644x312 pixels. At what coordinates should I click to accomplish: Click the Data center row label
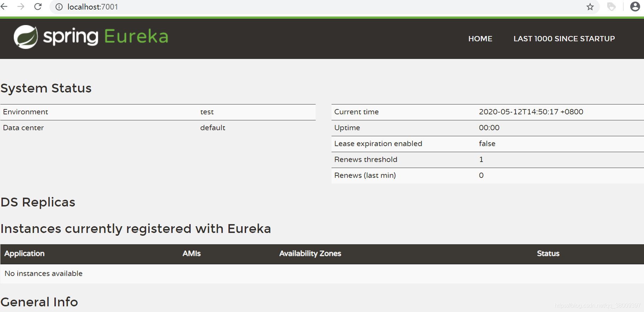(x=23, y=128)
